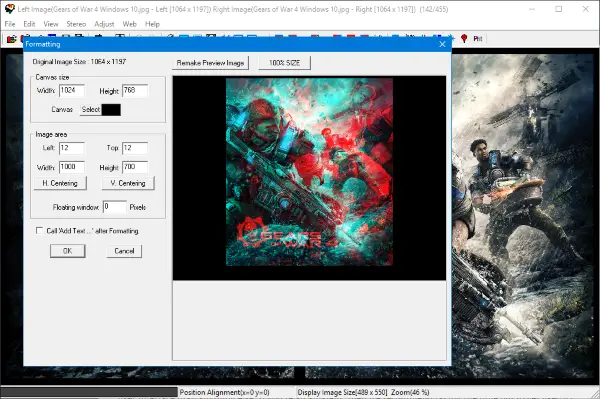The width and height of the screenshot is (600, 399).
Task: Enable 'Call Add Text after Formatting' checkbox
Action: coord(39,230)
